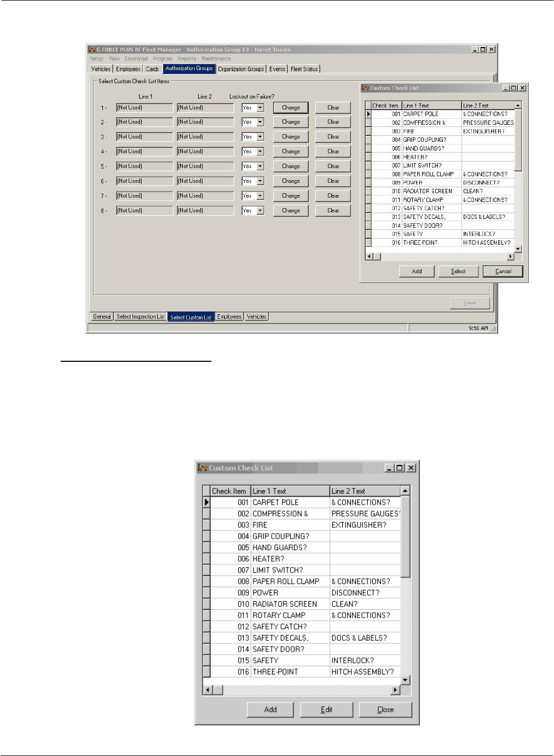Expand Lockout on Failure dropdown for item 3
Image resolution: width=554 pixels, height=756 pixels.
261,137
